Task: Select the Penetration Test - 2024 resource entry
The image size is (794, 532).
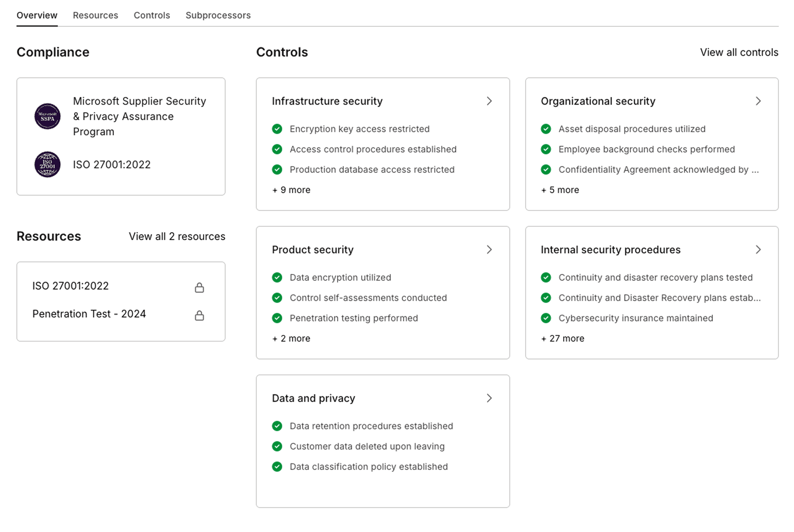Action: (89, 314)
